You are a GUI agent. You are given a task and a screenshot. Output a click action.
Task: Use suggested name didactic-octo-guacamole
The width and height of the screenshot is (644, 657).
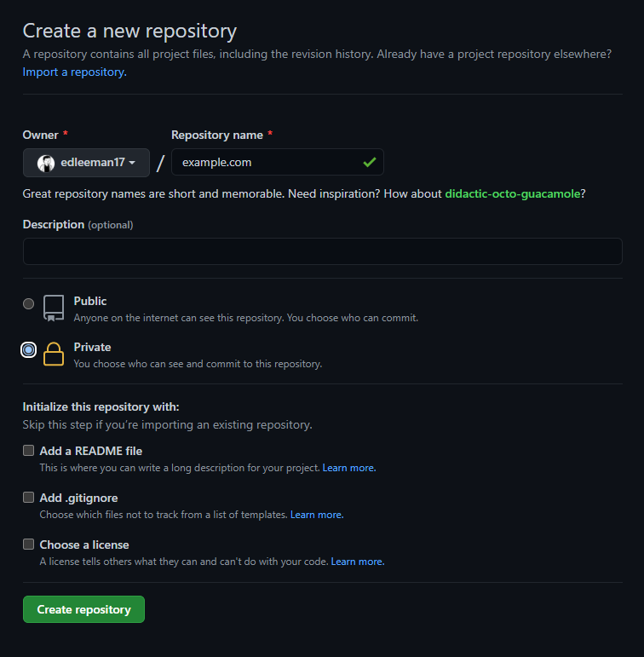coord(513,193)
